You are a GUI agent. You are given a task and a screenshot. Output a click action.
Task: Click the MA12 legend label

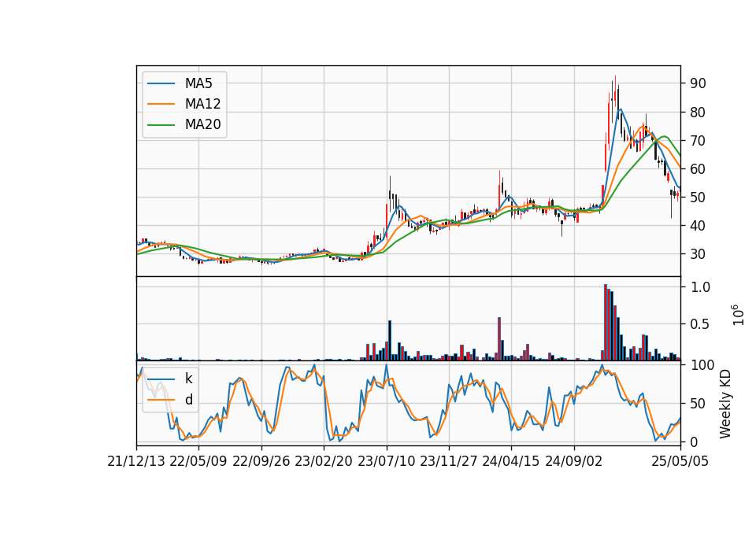tap(202, 104)
